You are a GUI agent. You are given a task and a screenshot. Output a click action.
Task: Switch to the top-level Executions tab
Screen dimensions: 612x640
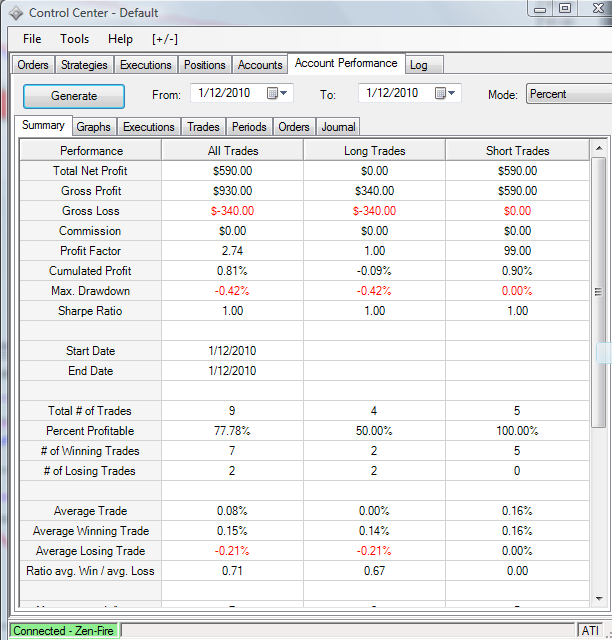(146, 65)
